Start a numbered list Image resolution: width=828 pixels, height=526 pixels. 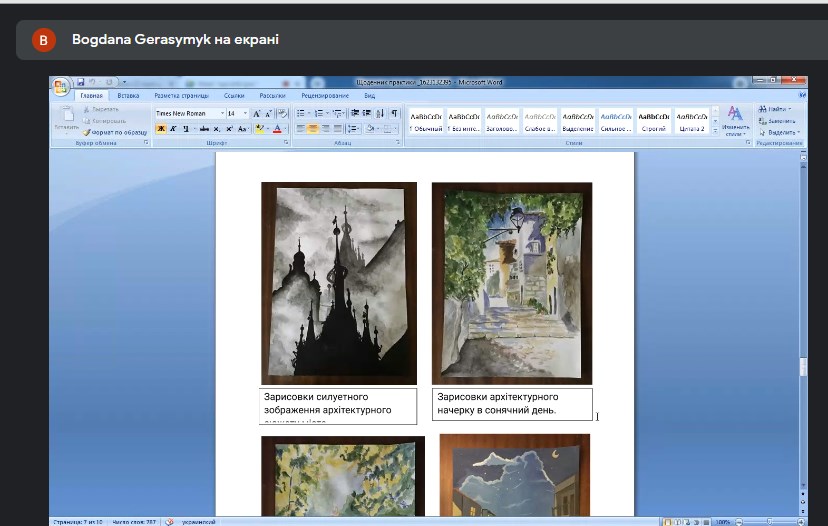pyautogui.click(x=318, y=113)
